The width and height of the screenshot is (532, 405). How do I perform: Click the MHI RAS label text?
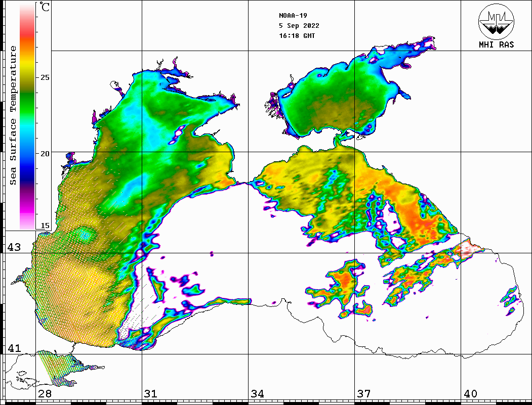pos(496,44)
